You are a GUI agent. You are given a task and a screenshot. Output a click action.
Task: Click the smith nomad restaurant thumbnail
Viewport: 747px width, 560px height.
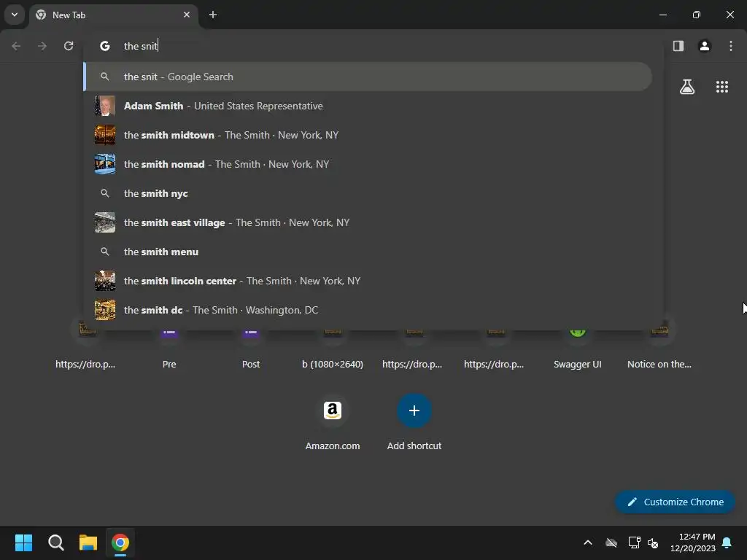(105, 164)
